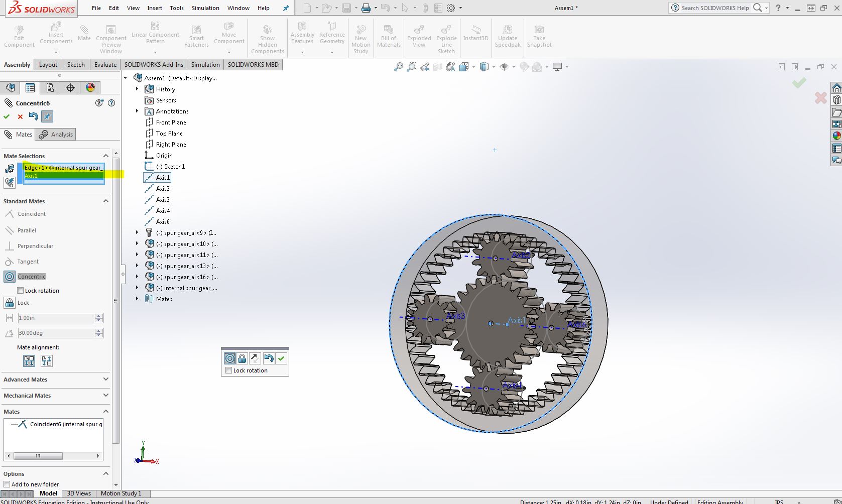
Task: Collapse the Mates list section
Action: coord(106,412)
